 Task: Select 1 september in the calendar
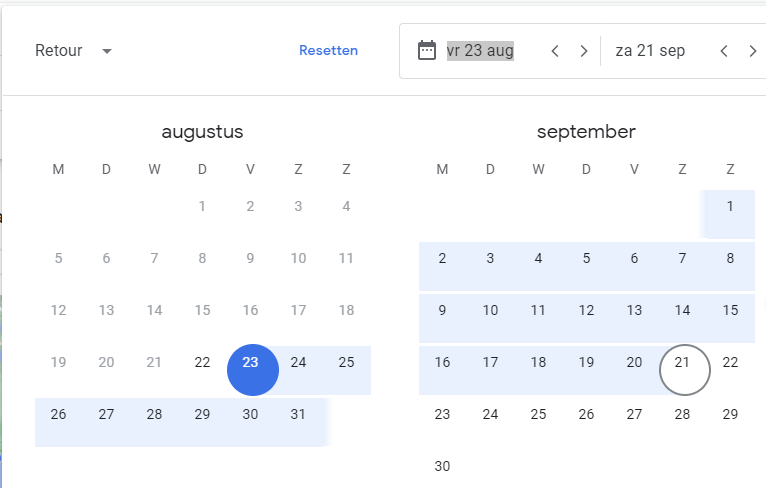pos(730,206)
